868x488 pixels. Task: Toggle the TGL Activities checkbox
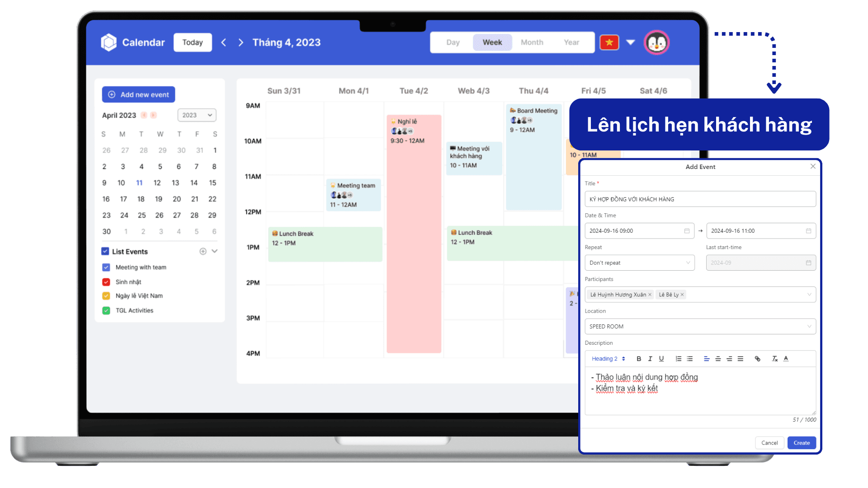105,310
